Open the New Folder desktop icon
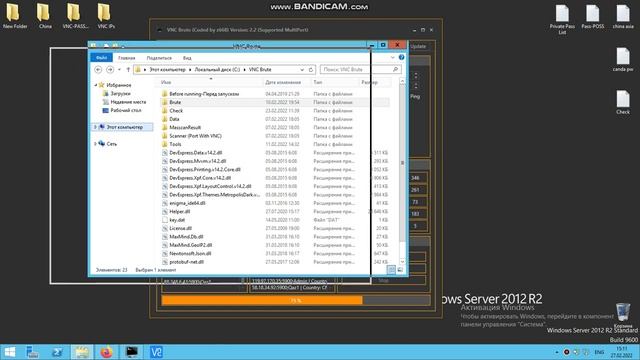Image resolution: width=640 pixels, height=360 pixels. (14, 16)
